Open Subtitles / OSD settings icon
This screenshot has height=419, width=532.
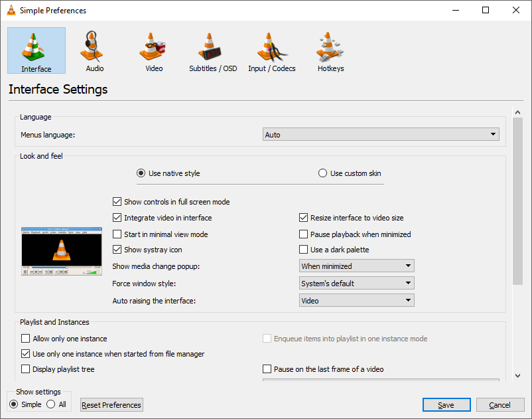[x=212, y=50]
